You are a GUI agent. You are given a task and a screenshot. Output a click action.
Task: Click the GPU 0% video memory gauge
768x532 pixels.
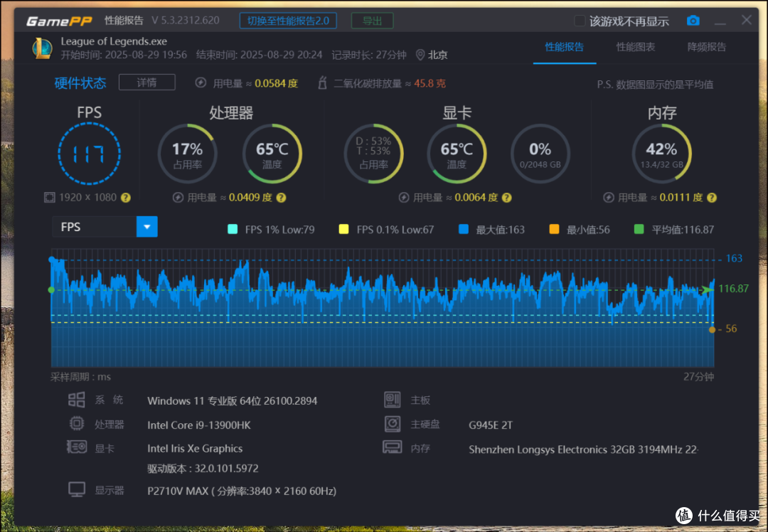(540, 154)
